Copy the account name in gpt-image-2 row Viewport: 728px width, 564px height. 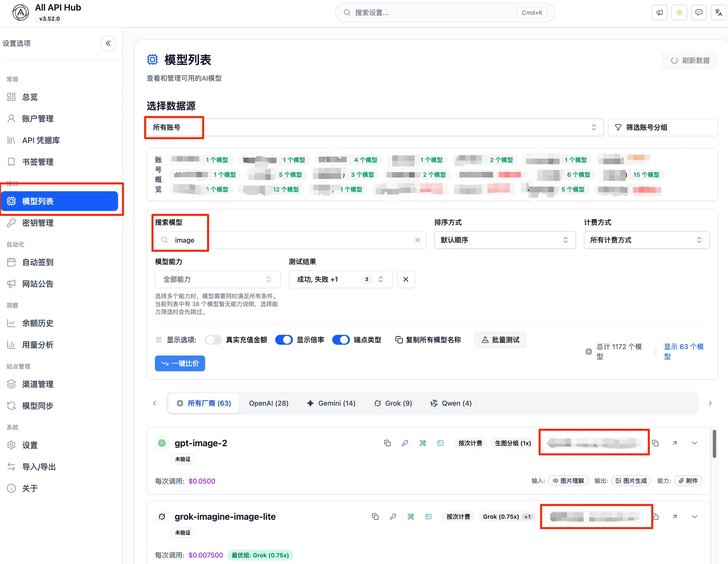655,443
